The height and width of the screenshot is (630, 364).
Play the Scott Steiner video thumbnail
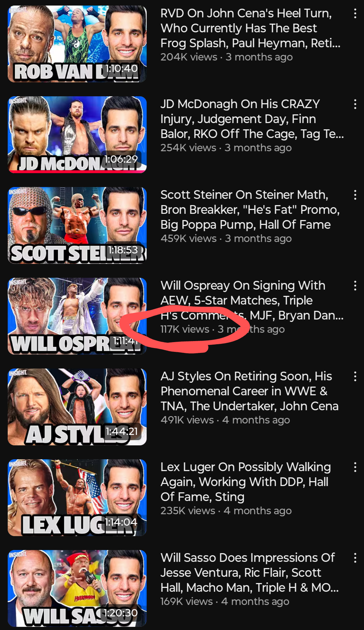point(77,225)
